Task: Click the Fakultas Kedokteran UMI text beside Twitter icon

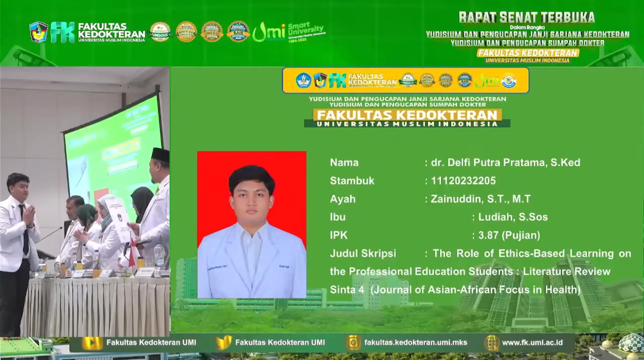Action: click(x=280, y=343)
